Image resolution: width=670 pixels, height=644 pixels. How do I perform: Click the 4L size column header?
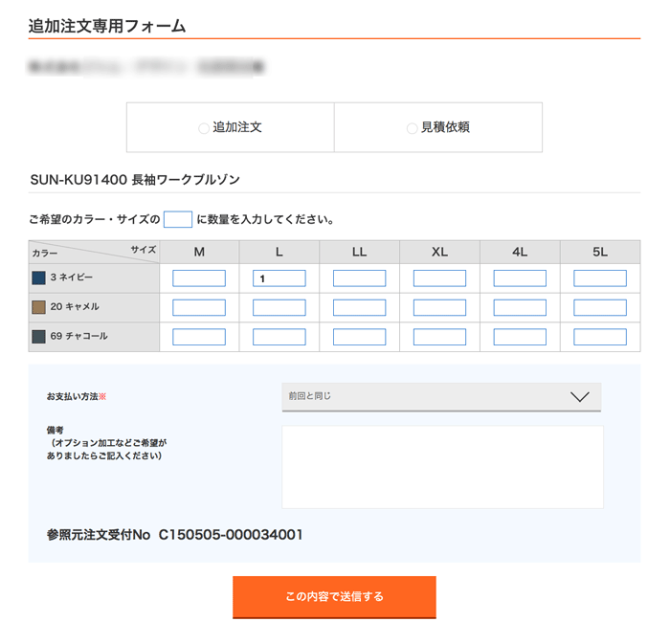point(520,252)
